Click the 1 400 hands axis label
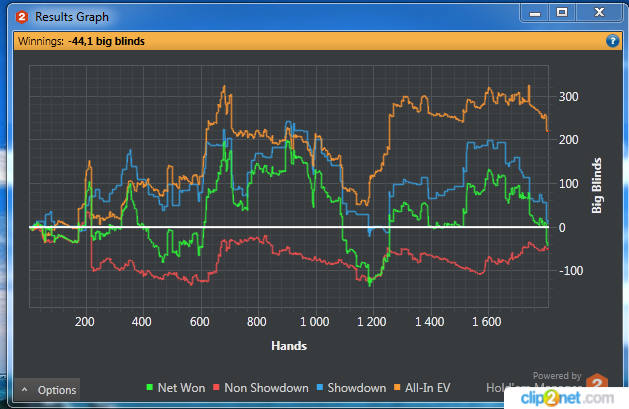629x409 pixels. [429, 322]
